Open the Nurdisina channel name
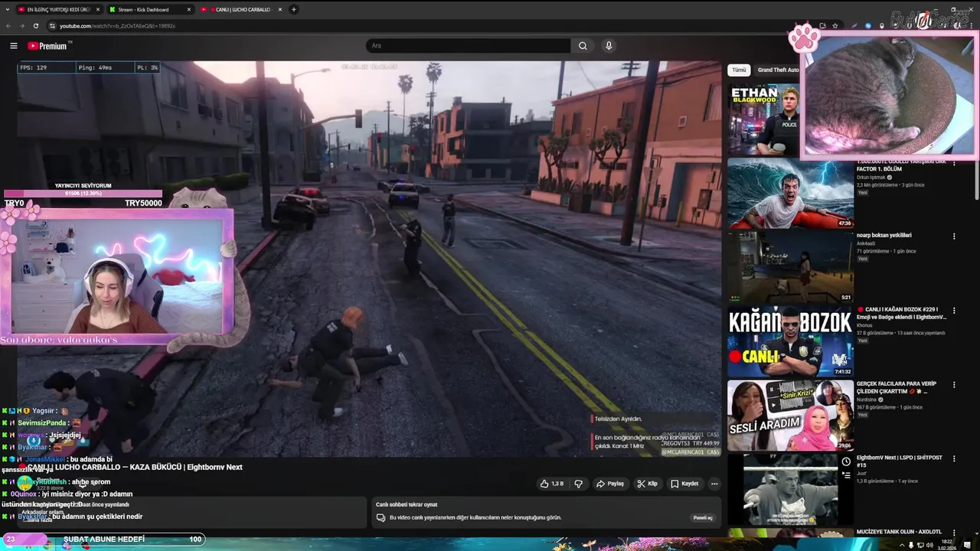The height and width of the screenshot is (551, 980). coord(867,399)
